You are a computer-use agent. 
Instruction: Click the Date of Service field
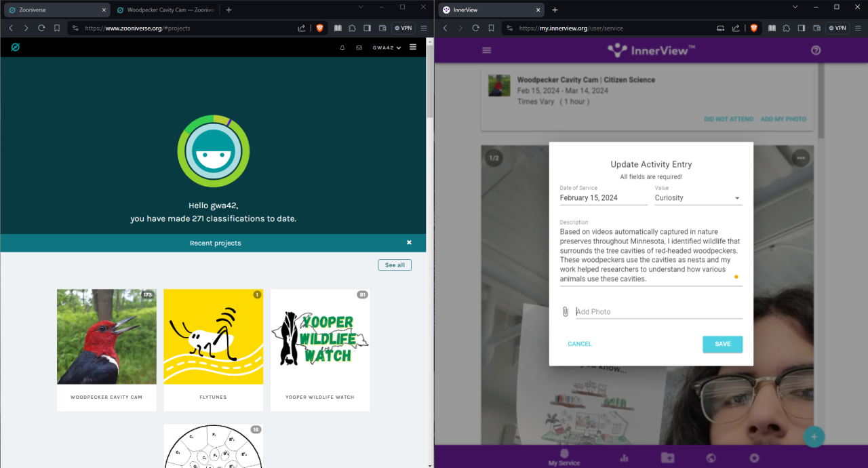[x=604, y=198]
